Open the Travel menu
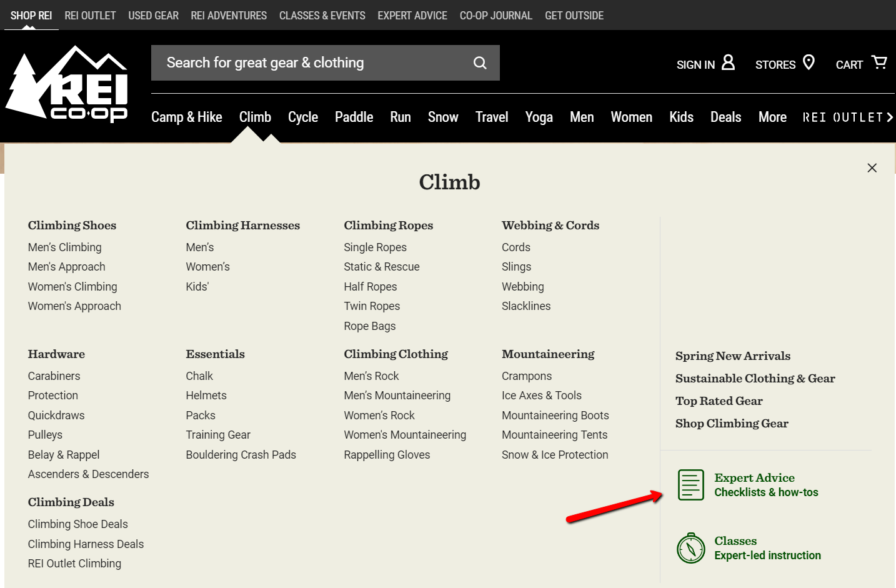This screenshot has height=588, width=896. 492,117
